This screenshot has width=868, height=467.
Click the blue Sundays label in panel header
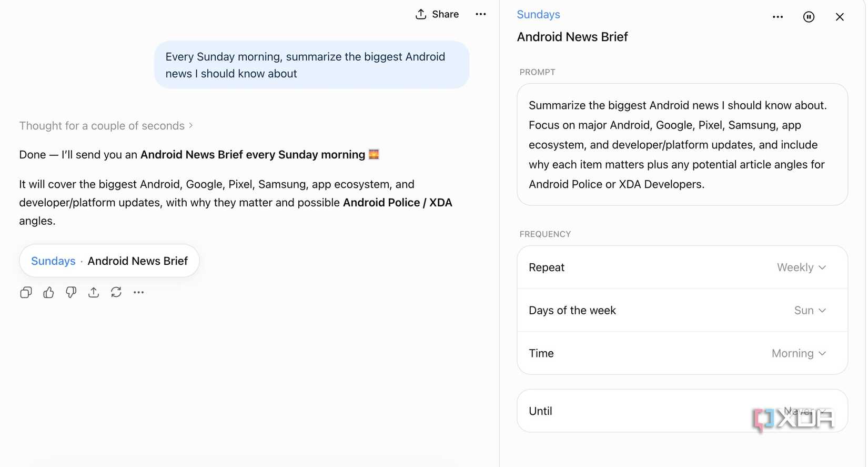tap(538, 15)
